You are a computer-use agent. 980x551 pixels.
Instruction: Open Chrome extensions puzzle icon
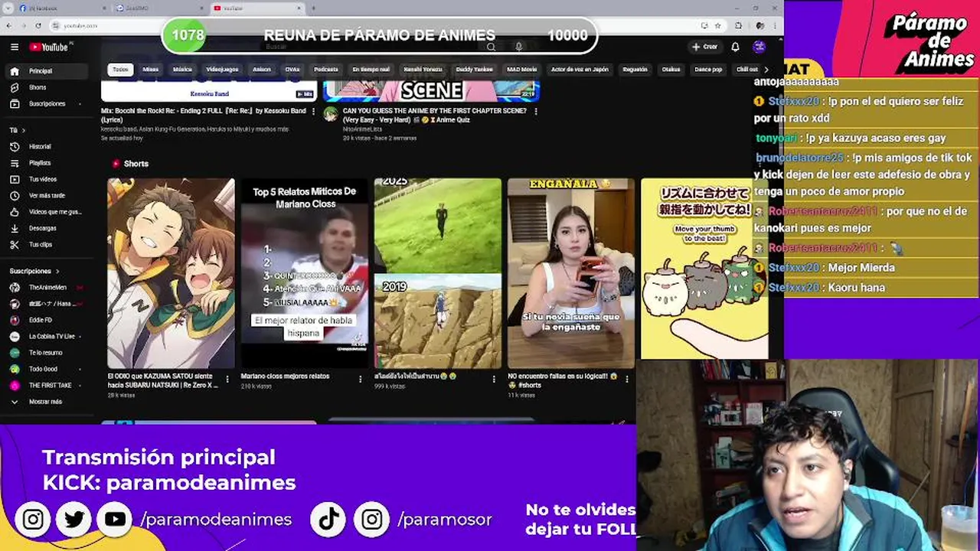click(x=738, y=25)
